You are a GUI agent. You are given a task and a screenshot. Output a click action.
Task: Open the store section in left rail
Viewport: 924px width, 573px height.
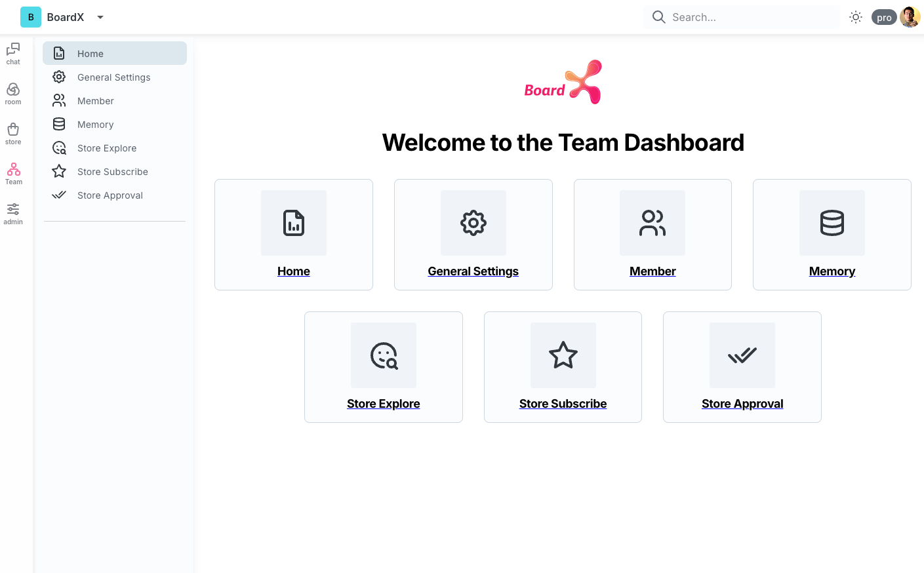point(13,134)
